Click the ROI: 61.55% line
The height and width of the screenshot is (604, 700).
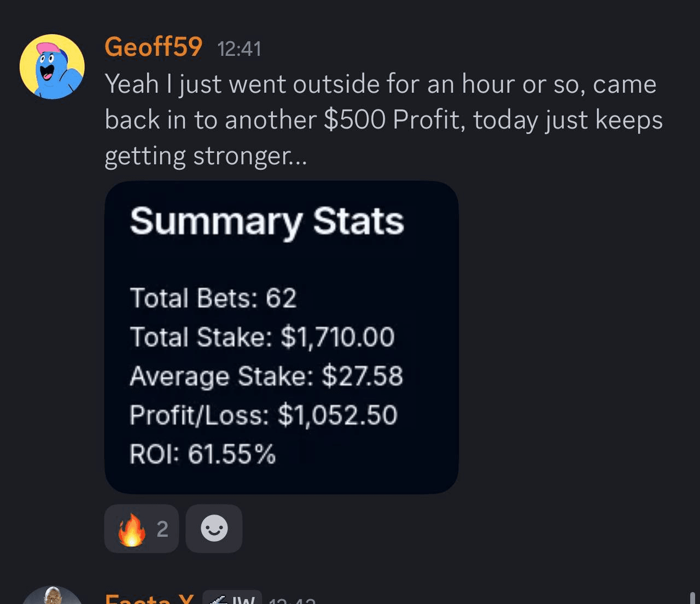(x=202, y=454)
